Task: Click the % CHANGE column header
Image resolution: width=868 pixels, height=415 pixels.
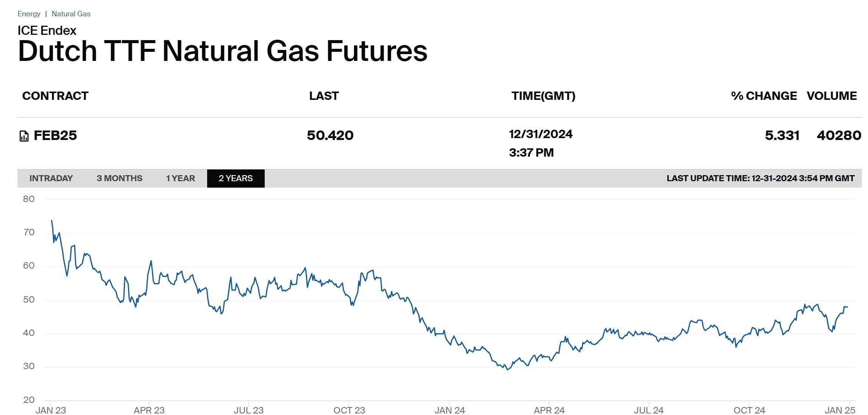Action: pyautogui.click(x=763, y=96)
